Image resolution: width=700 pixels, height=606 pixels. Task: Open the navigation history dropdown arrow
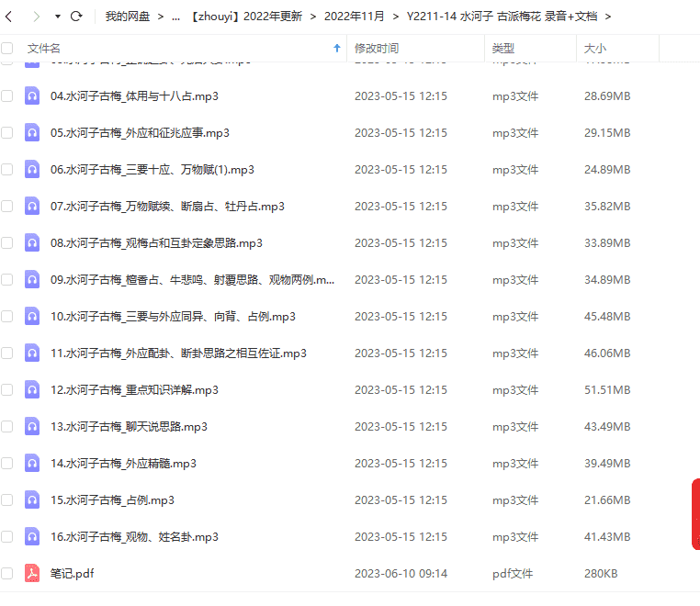pyautogui.click(x=58, y=17)
